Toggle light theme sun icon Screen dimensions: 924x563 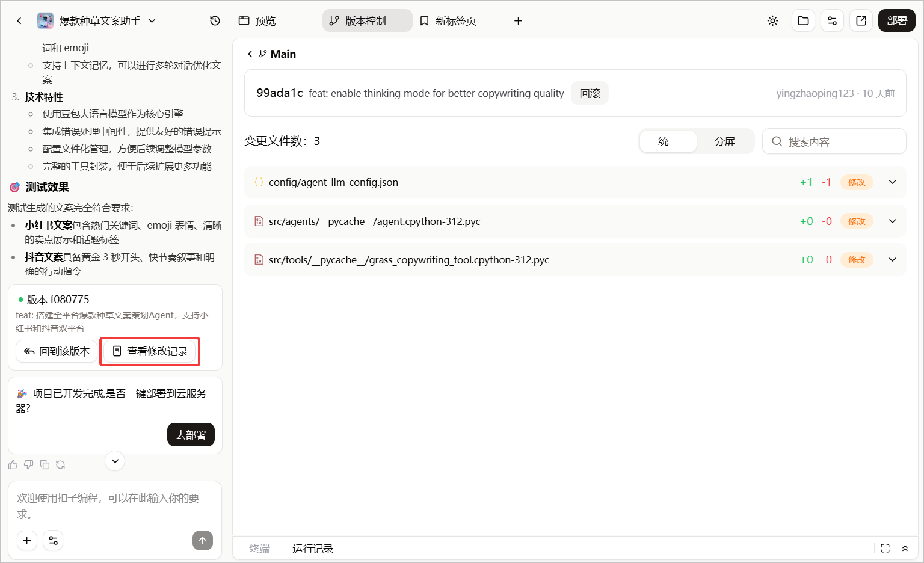tap(773, 21)
